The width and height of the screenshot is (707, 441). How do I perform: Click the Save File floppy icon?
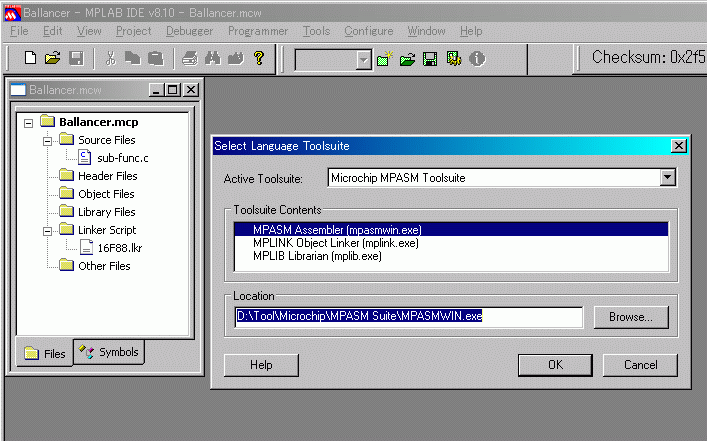pyautogui.click(x=76, y=58)
